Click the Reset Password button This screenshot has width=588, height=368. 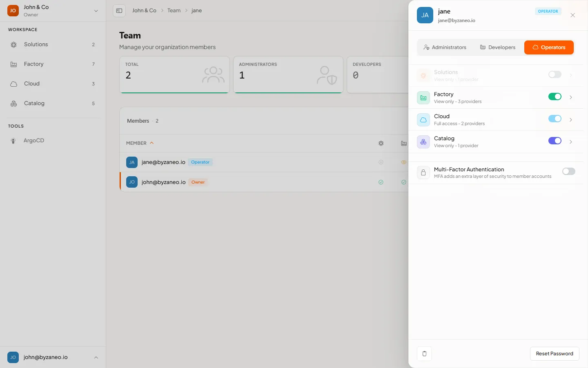[x=555, y=354]
